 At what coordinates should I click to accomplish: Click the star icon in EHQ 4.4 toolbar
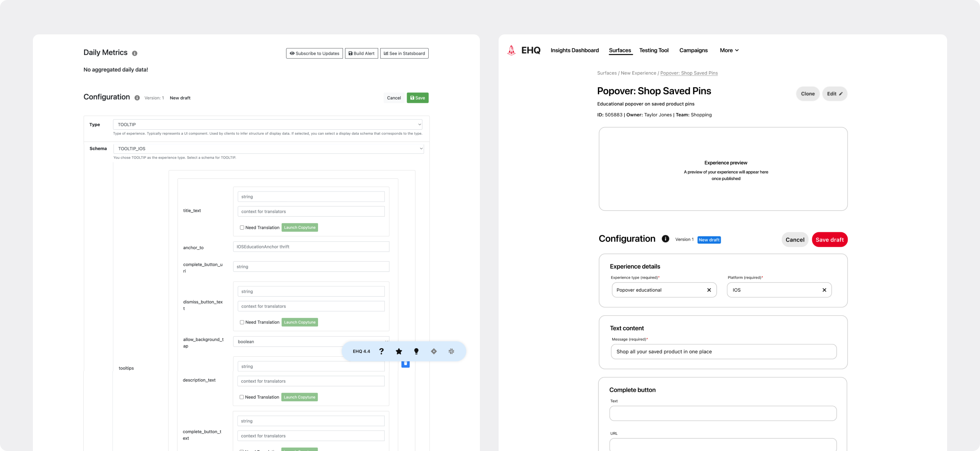(x=399, y=351)
